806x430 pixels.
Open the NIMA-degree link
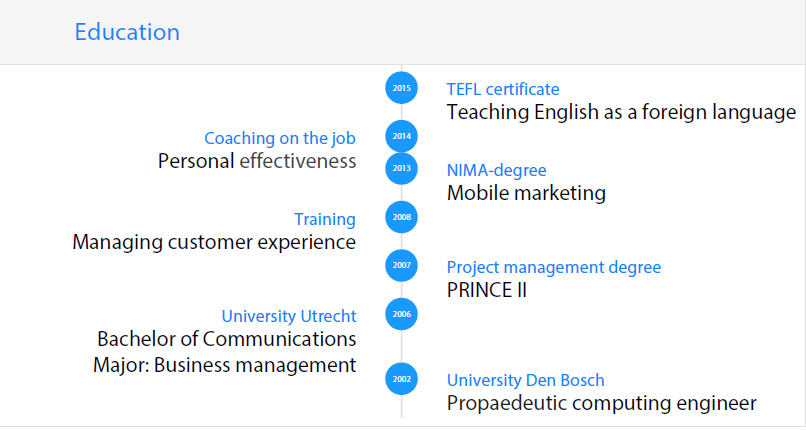[496, 170]
